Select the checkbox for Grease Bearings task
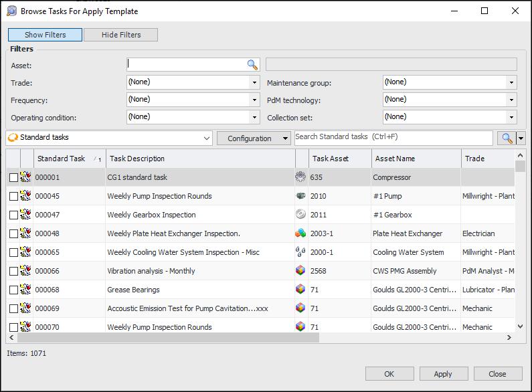Viewport: 532px width, 392px height. 13,290
